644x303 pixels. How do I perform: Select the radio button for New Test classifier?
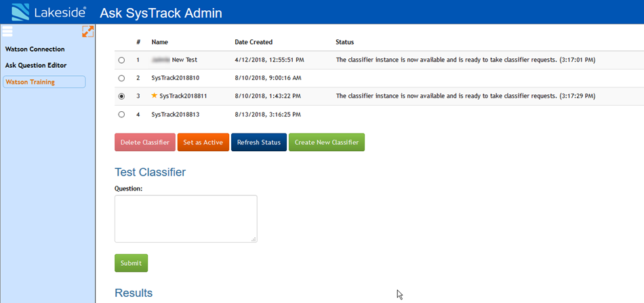121,60
